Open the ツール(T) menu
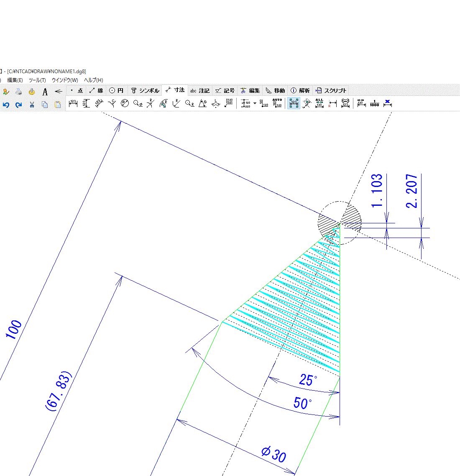This screenshot has height=476, width=460. point(37,80)
